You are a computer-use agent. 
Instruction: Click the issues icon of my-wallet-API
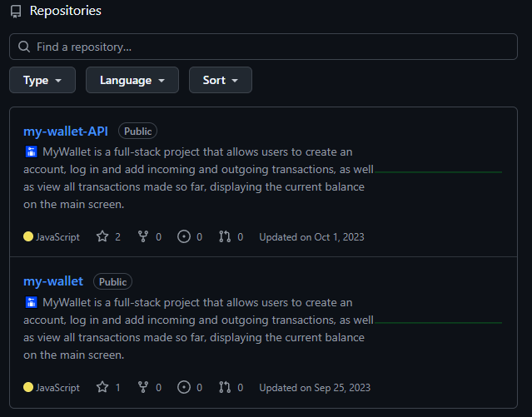pos(184,236)
